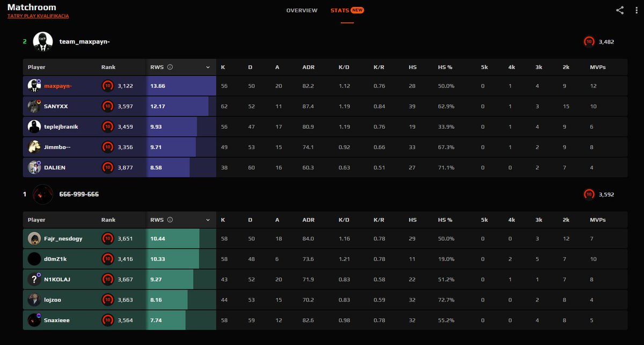Click skill level 10 badge beside 3,592
This screenshot has width=644, height=345.
point(589,194)
